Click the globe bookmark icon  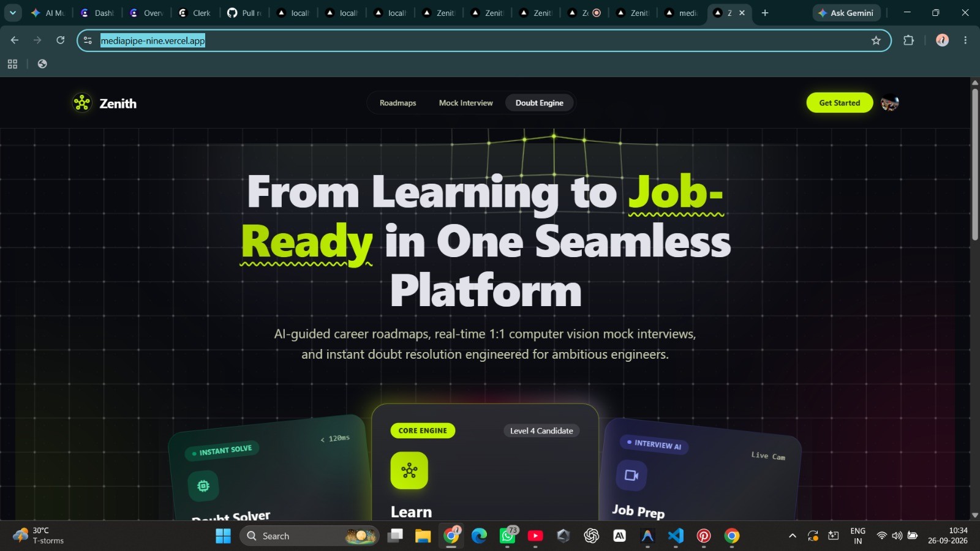click(42, 64)
